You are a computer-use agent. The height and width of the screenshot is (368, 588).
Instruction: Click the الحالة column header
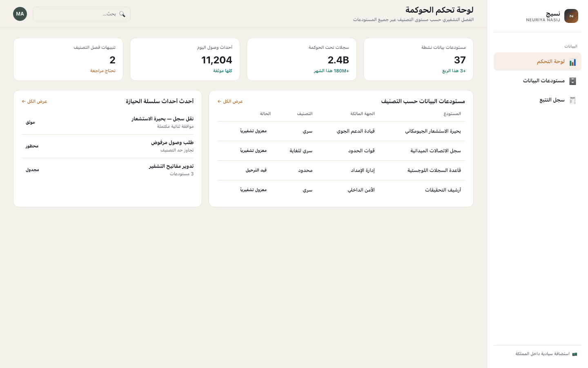[x=265, y=114]
